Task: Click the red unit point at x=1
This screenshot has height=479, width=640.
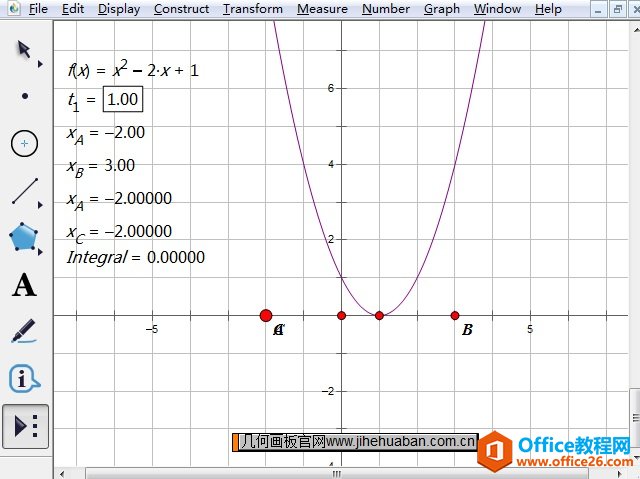Action: (379, 315)
